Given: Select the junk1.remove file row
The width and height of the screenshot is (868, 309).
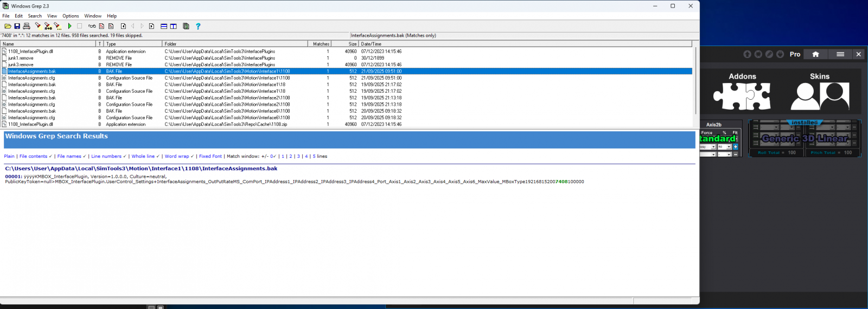Looking at the screenshot, I should [x=347, y=58].
